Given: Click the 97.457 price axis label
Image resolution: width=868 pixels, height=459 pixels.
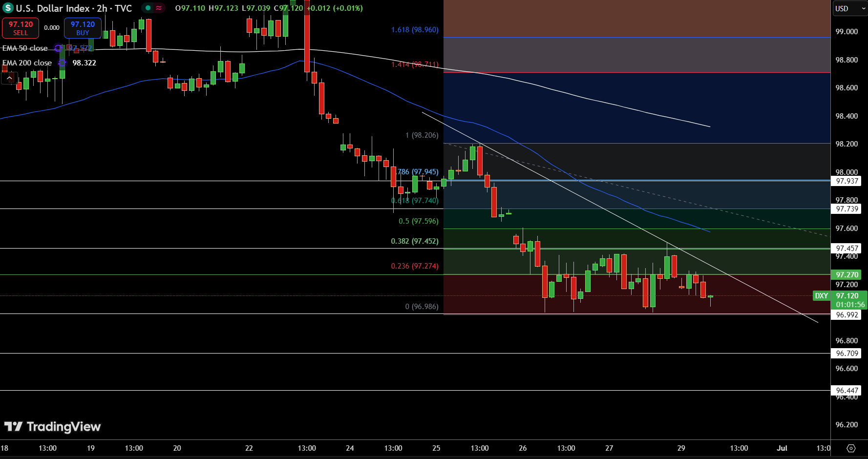Looking at the screenshot, I should pyautogui.click(x=847, y=249).
